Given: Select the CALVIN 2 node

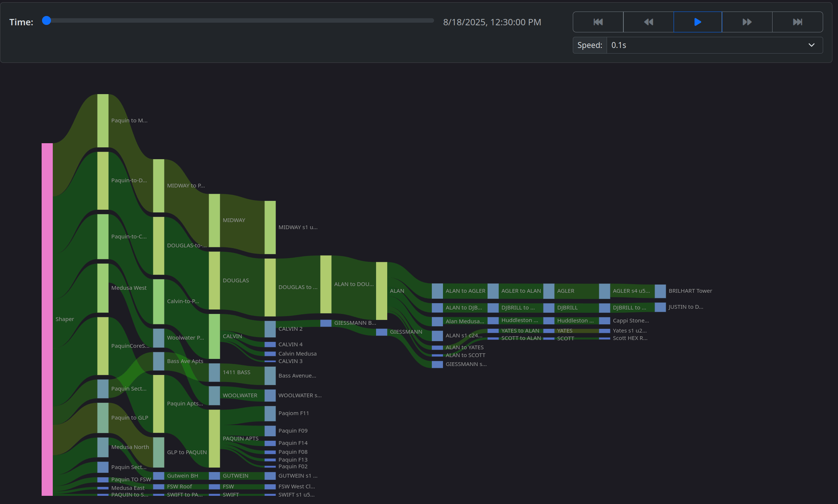Looking at the screenshot, I should click(x=270, y=329).
